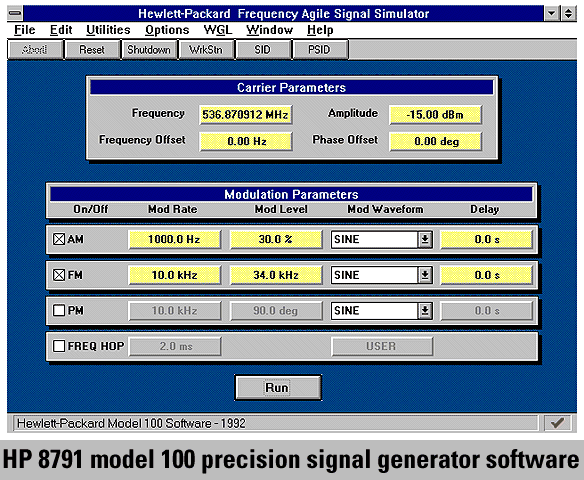Viewport: 584px width, 480px height.
Task: Click the PM Mod Rate field 10.0 kHz
Action: (x=175, y=311)
